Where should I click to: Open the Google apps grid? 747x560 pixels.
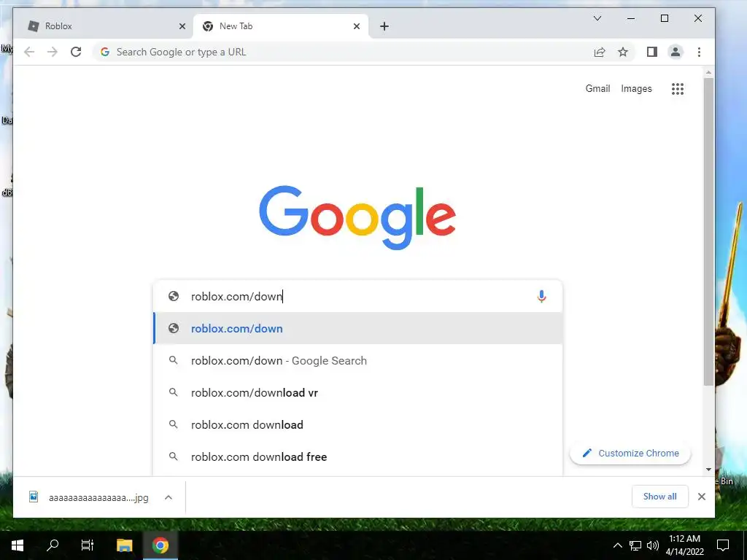pyautogui.click(x=678, y=88)
